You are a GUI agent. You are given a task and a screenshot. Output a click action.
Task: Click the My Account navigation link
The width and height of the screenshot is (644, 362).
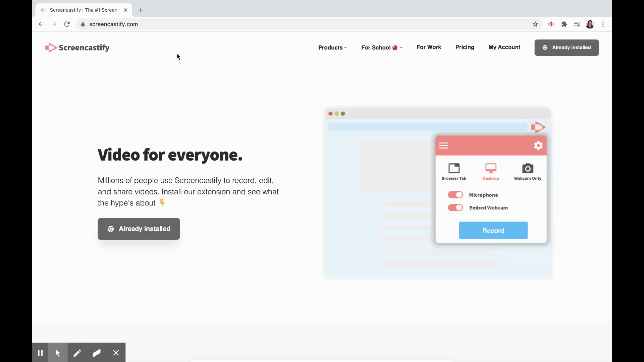coord(504,47)
